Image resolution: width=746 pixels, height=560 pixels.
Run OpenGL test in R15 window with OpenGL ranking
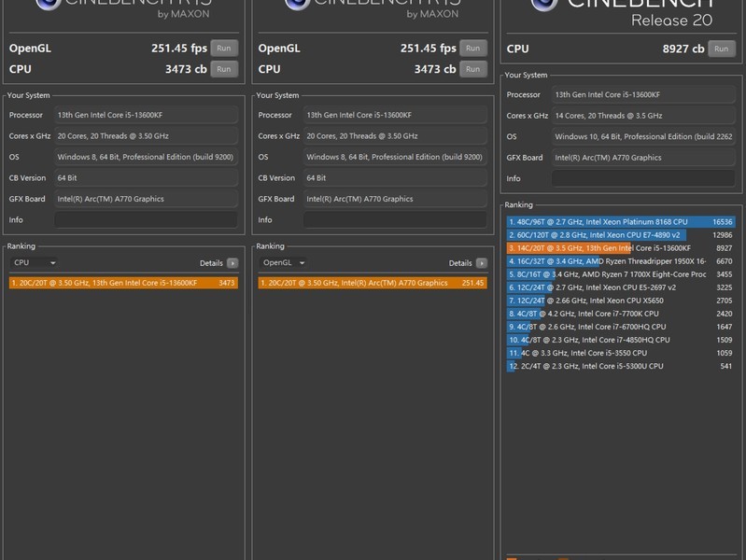coord(473,48)
